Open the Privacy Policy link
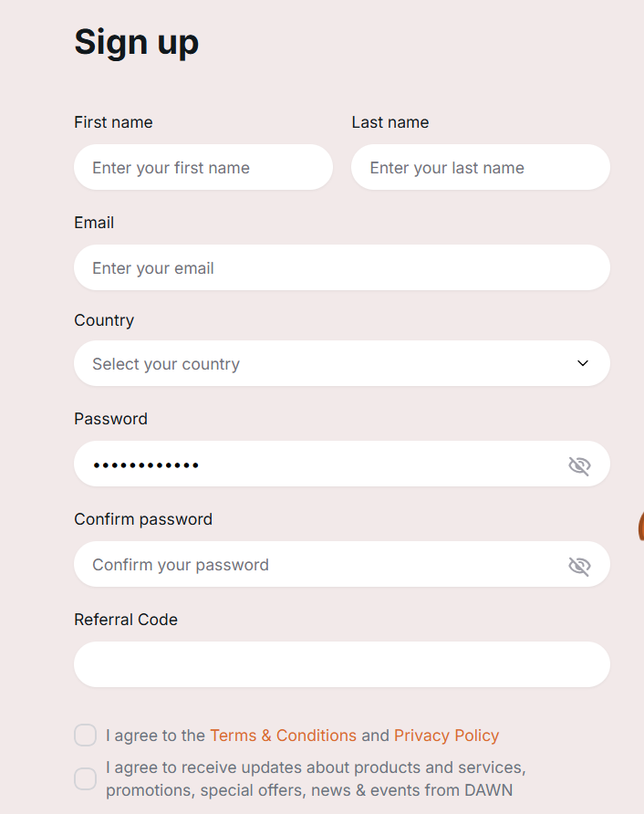Screen dimensions: 644x814 pyautogui.click(x=446, y=736)
